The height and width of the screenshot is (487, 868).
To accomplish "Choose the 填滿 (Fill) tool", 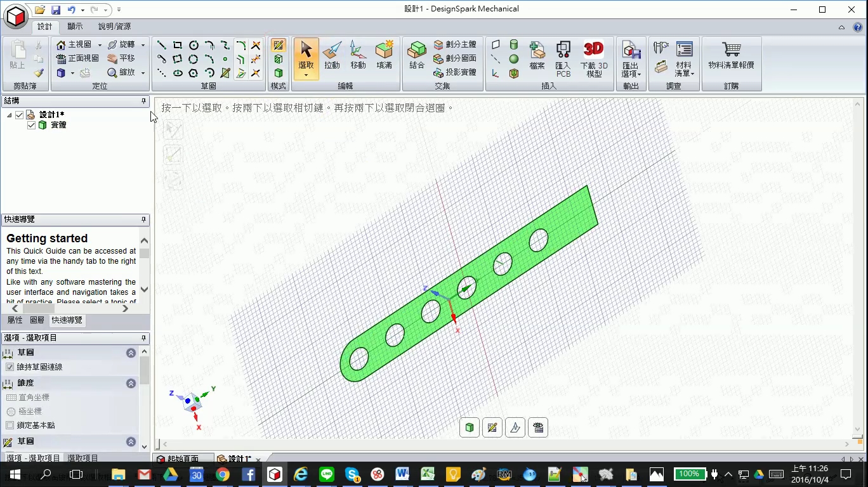I will pyautogui.click(x=384, y=55).
